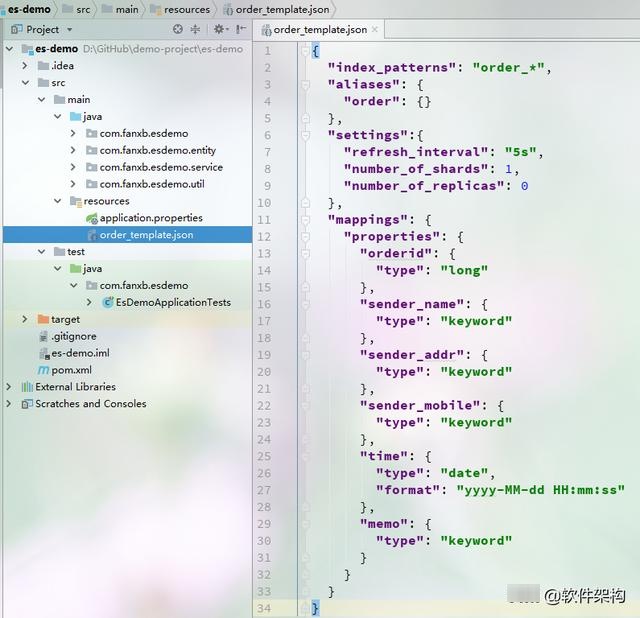The width and height of the screenshot is (640, 618).
Task: Fold the "settings" block at line 6
Action: [x=305, y=135]
